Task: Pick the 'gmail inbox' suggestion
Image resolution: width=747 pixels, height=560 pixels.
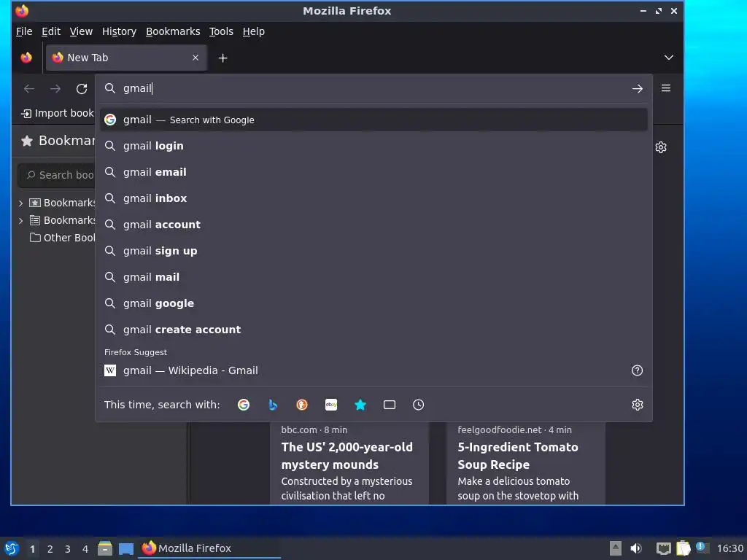Action: 373,198
